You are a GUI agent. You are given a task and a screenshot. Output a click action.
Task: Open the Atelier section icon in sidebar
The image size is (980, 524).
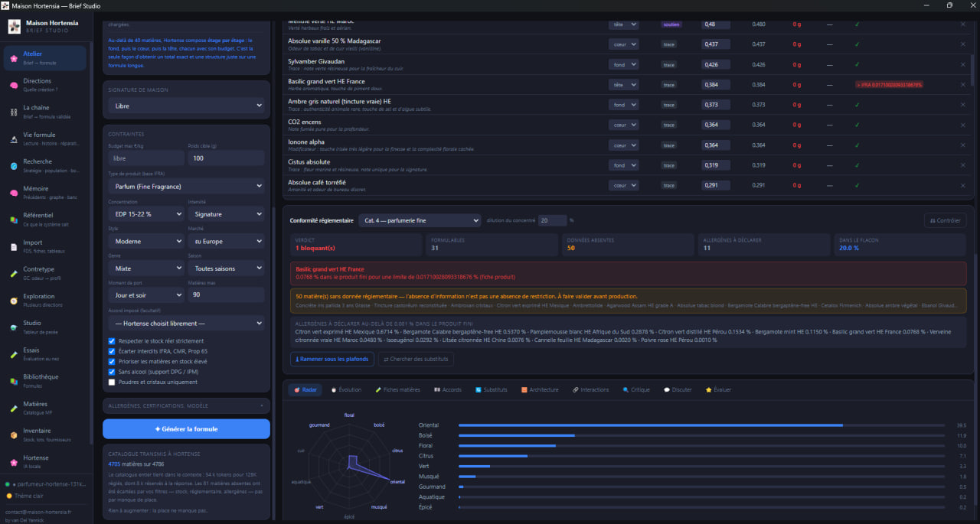[14, 58]
